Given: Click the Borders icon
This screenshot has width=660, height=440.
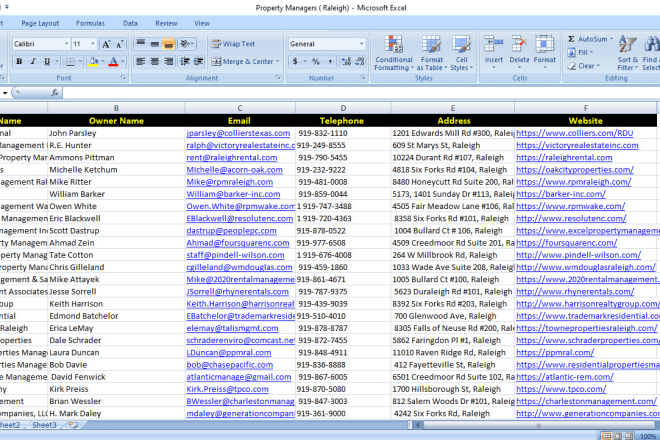Looking at the screenshot, I should pyautogui.click(x=70, y=62).
